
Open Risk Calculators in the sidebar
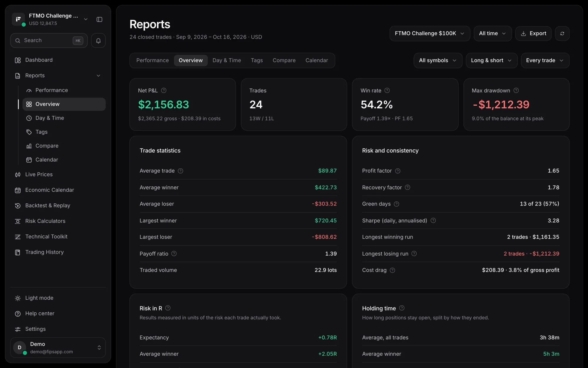coord(58,221)
